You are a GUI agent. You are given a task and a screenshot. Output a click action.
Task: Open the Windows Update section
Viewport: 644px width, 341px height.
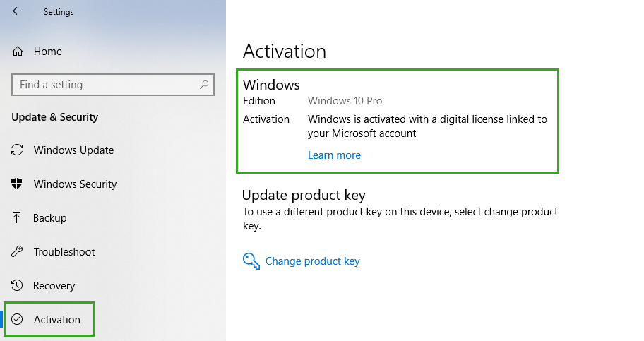(x=73, y=150)
